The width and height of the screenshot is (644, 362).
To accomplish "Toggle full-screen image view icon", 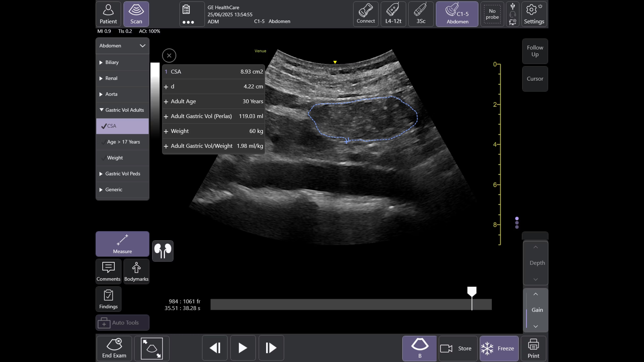I will pos(151,348).
